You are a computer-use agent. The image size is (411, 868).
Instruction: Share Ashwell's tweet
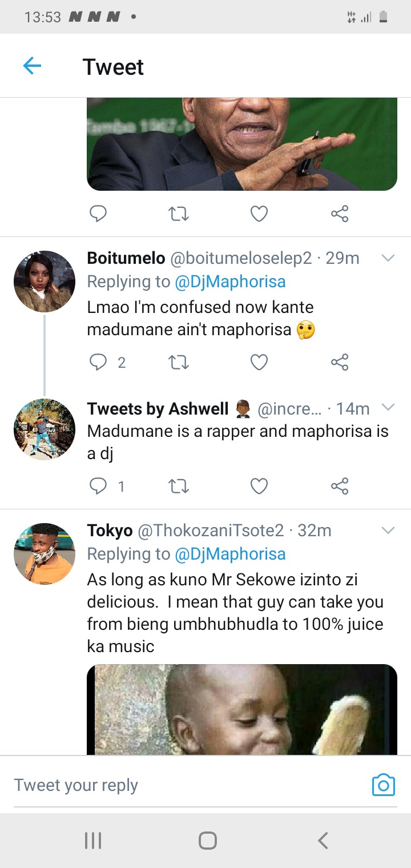coord(340,486)
